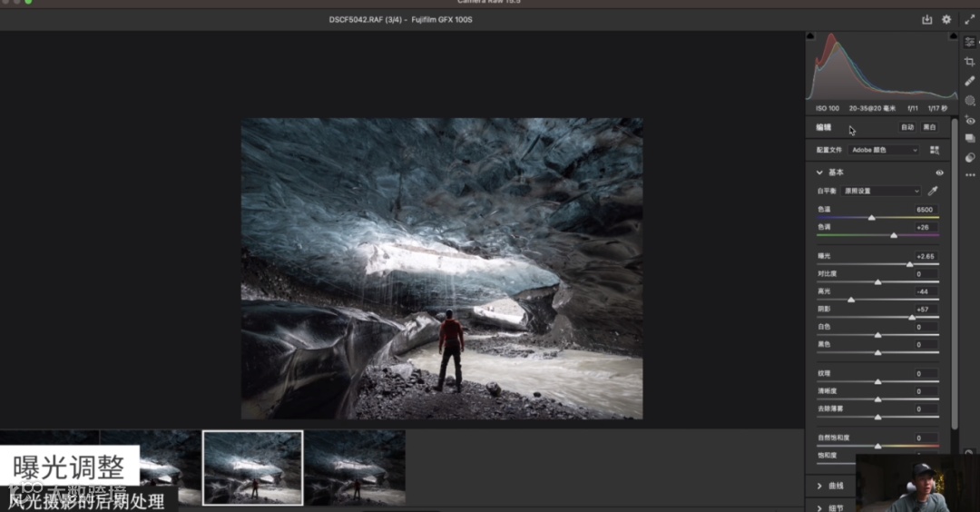This screenshot has height=512, width=980.
Task: Click the 黑色 blacks slider handle
Action: pyautogui.click(x=877, y=352)
